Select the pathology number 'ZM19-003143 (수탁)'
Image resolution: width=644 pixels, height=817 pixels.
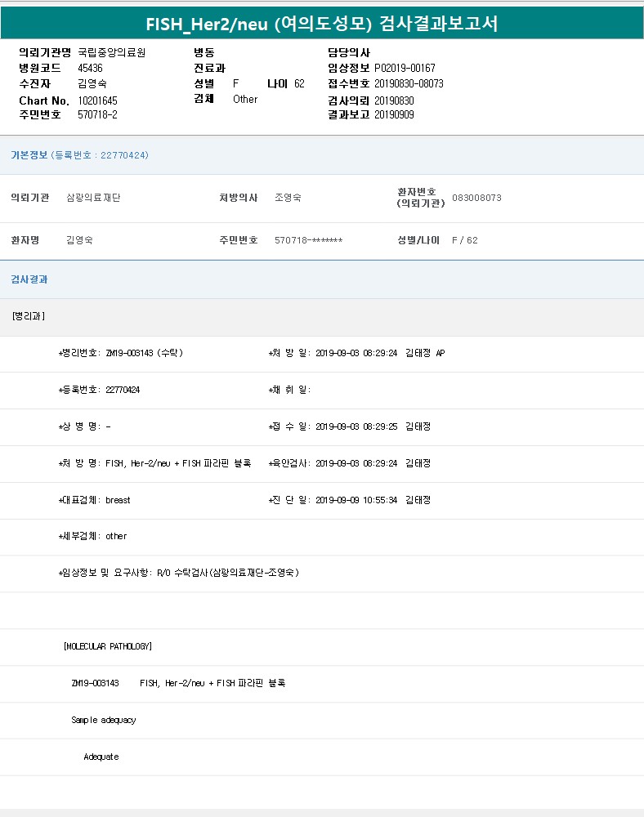pyautogui.click(x=145, y=353)
